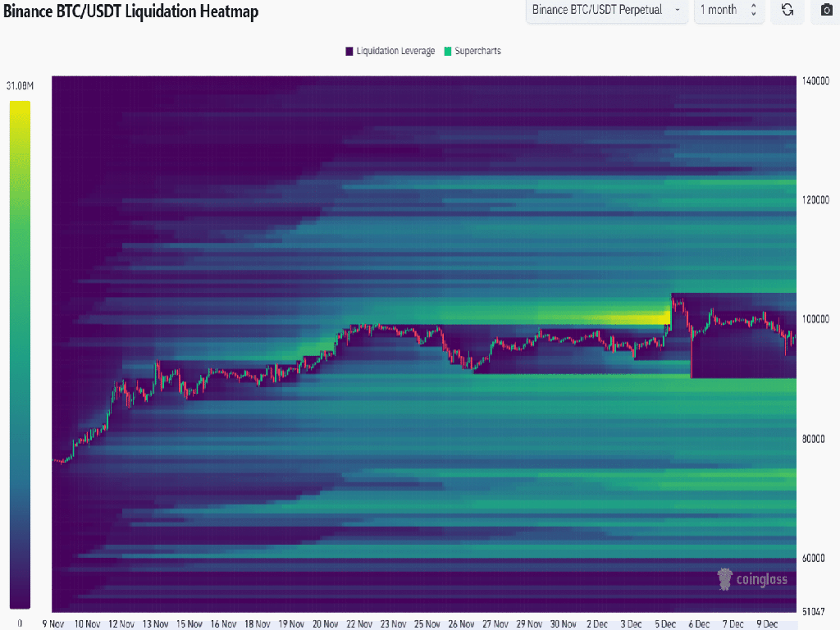Click the green Supercharts legend square
The image size is (840, 630).
click(x=447, y=51)
